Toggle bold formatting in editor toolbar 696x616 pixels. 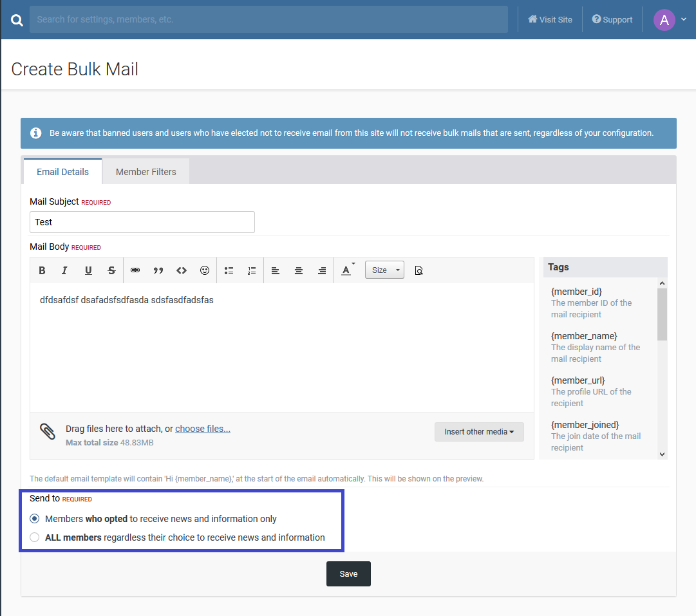42,270
